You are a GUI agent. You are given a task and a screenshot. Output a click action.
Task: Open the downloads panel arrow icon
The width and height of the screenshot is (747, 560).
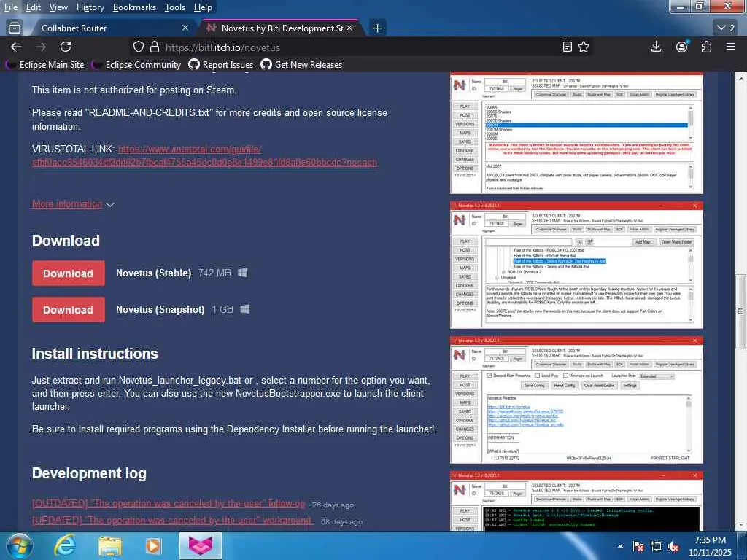click(x=656, y=47)
